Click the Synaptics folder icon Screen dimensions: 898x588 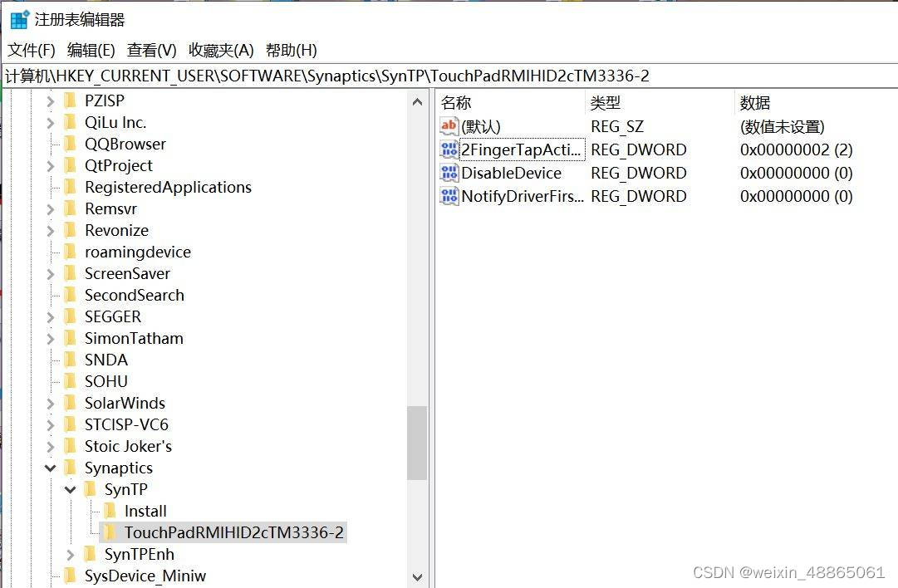[x=71, y=468]
